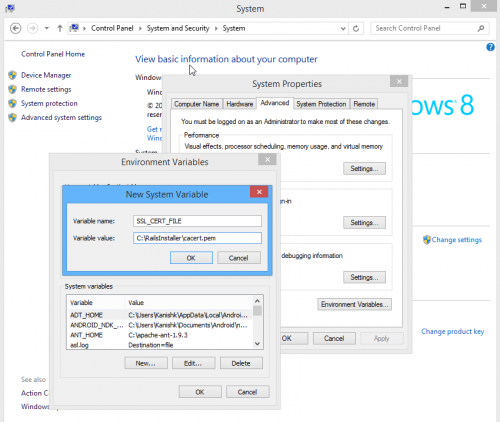Click the Variable value input field
The width and height of the screenshot is (500, 422).
tap(197, 238)
